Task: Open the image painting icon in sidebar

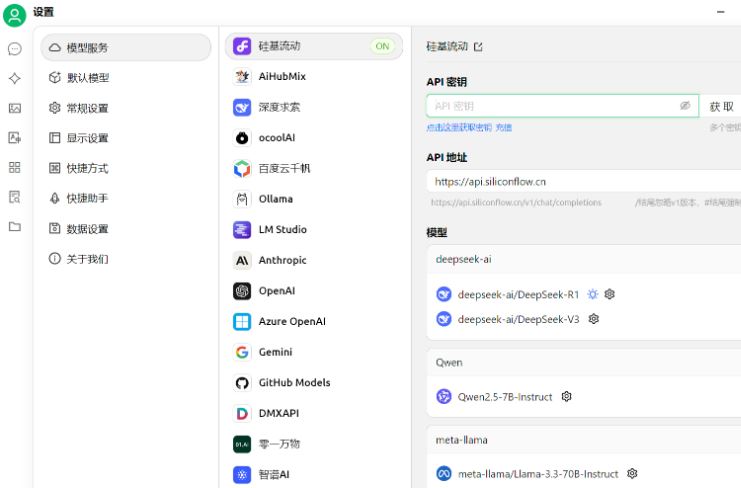Action: (14, 107)
